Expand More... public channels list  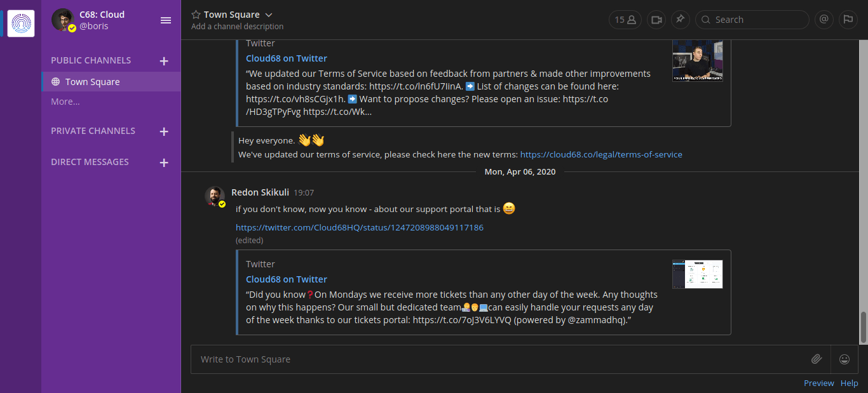65,102
